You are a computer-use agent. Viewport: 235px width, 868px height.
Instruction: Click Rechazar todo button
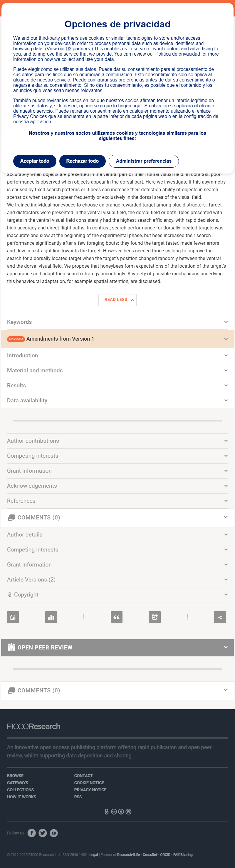coord(83,161)
